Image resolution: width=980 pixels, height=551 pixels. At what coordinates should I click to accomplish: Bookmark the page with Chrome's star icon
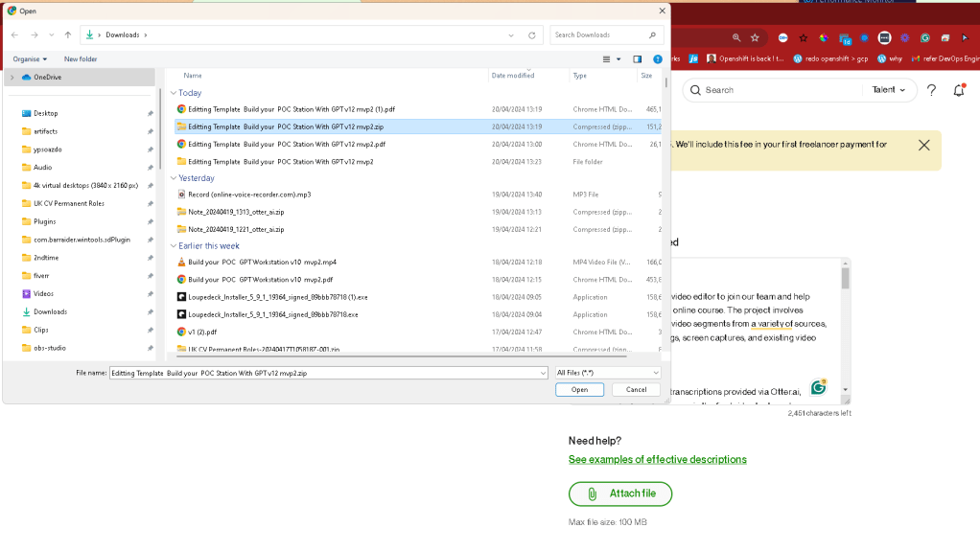[755, 38]
